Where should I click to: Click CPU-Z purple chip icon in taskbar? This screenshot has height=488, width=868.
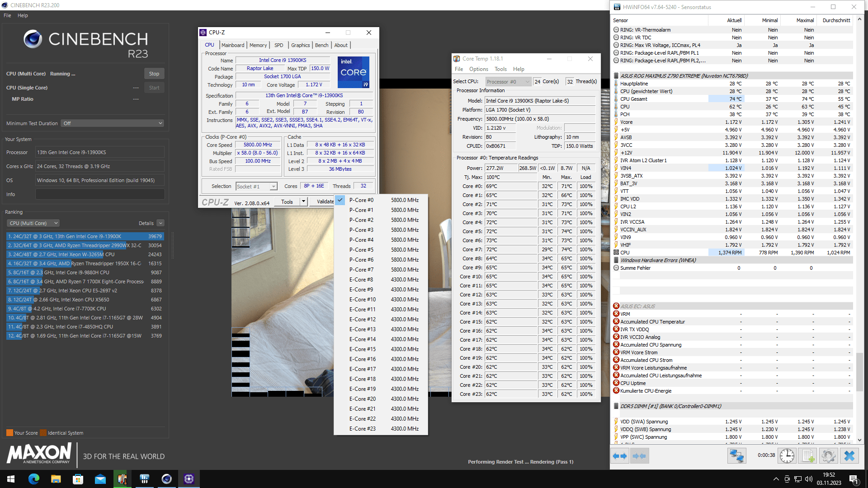(189, 479)
